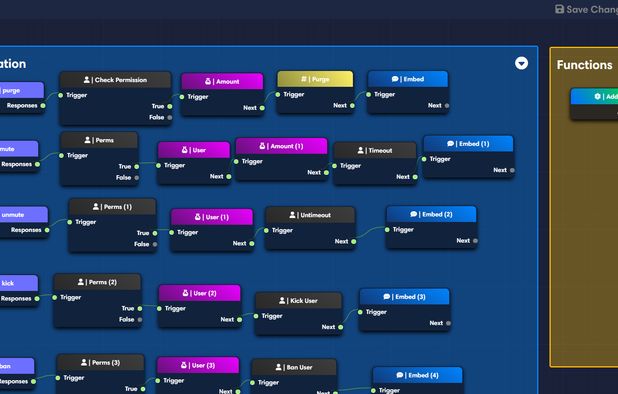The image size is (618, 394).
Task: Click the False output port on Perms (1)
Action: 155,244
